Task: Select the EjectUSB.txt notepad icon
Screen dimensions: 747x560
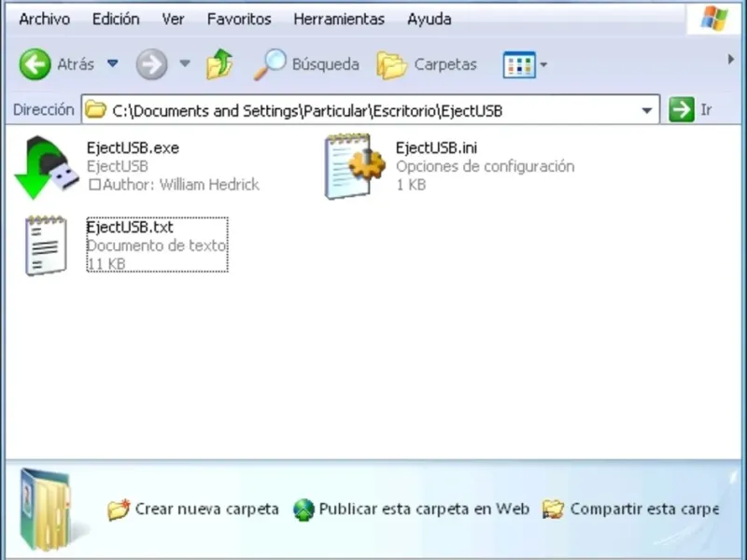Action: (46, 245)
